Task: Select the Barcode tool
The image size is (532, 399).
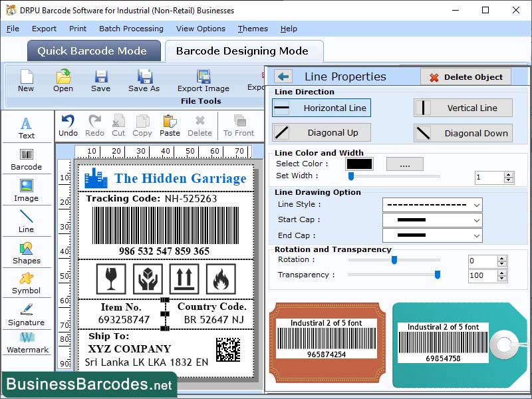Action: click(x=27, y=160)
